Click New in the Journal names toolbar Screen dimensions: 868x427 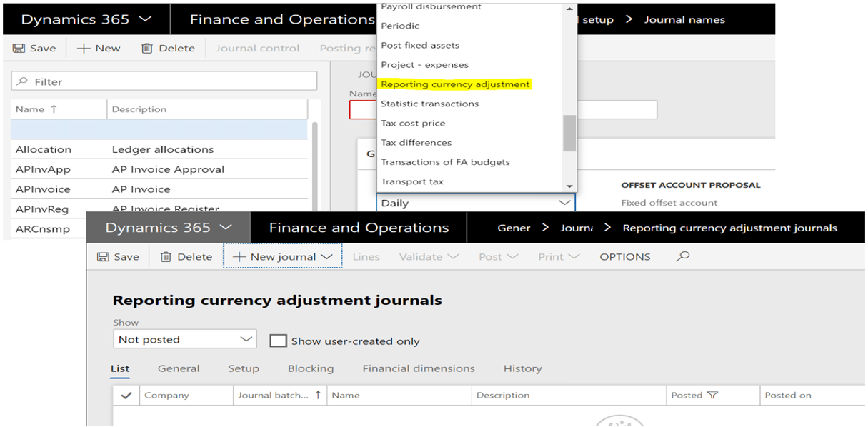click(99, 48)
